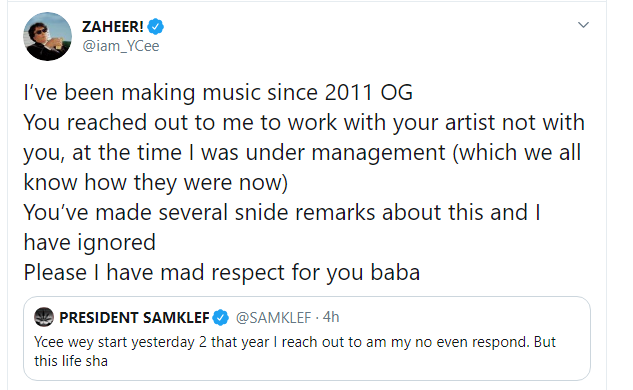Click the line 'know how they were now)'
633x390 pixels.
[x=156, y=182]
